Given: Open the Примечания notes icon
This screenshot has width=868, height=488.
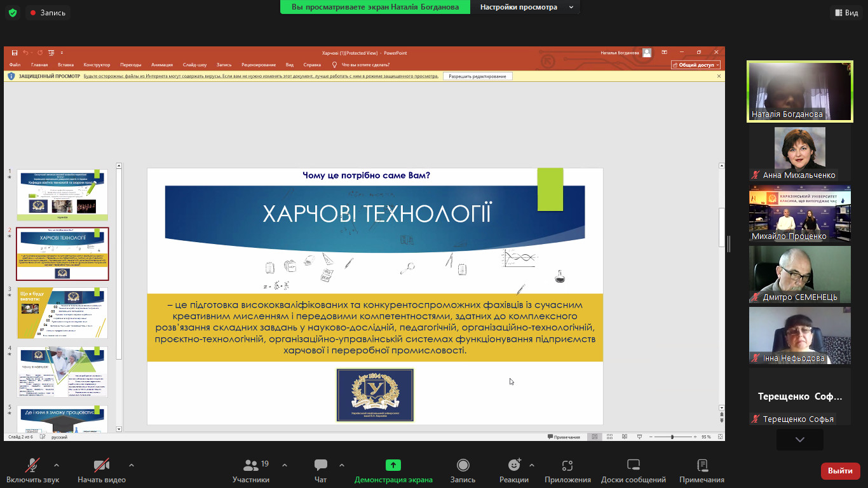Looking at the screenshot, I should [702, 466].
